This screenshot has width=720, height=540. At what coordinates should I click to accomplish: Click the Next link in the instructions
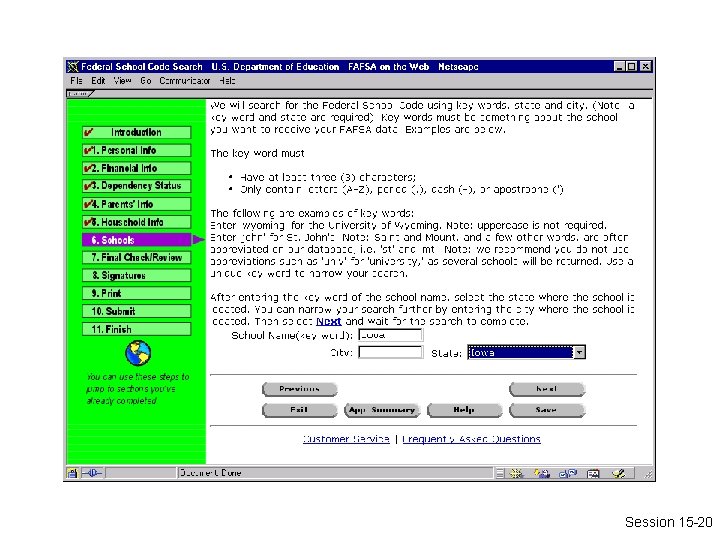(x=329, y=321)
